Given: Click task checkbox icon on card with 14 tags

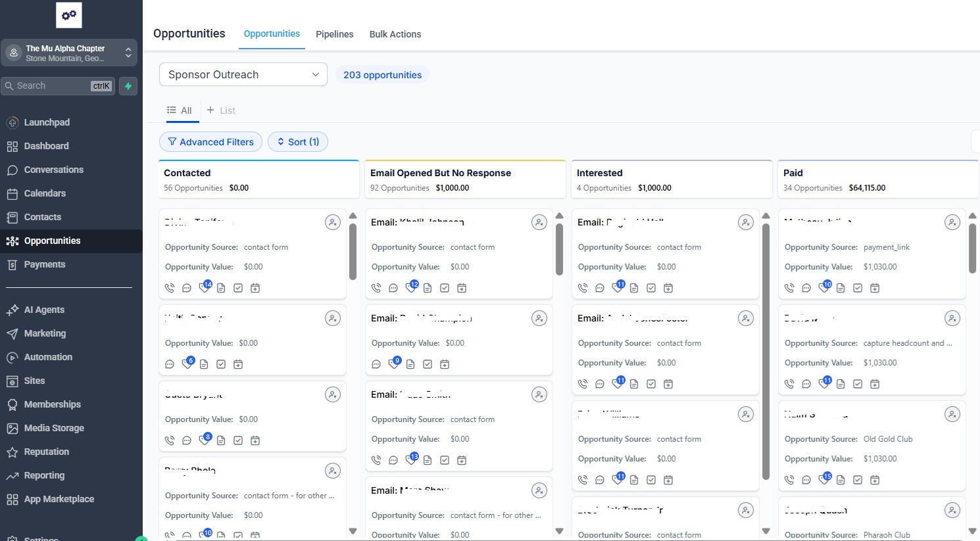Looking at the screenshot, I should [238, 288].
